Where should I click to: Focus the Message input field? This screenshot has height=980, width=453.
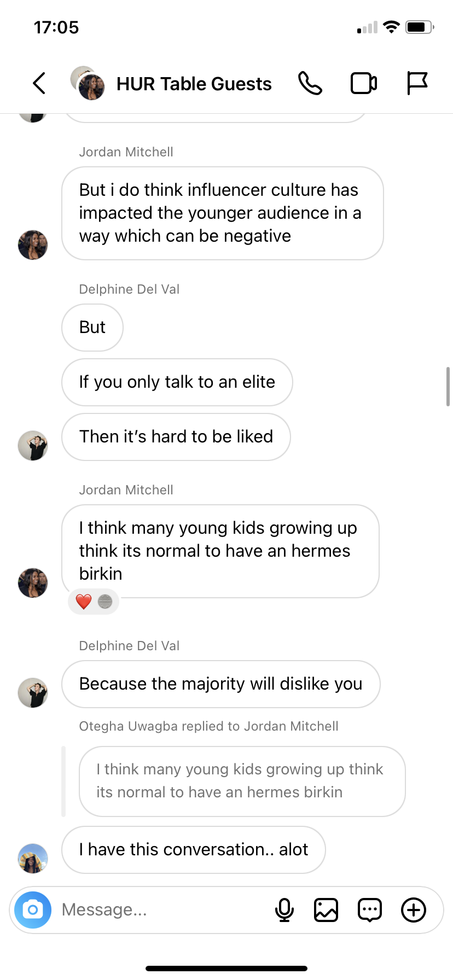pos(164,910)
